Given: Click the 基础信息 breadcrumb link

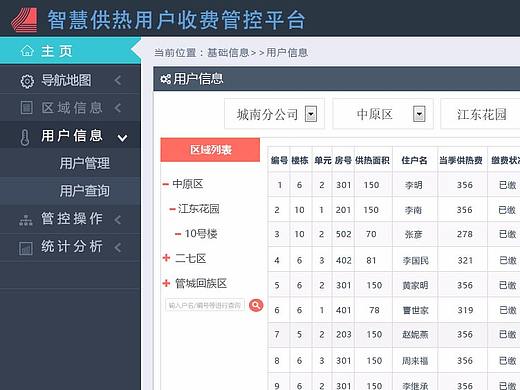Looking at the screenshot, I should 228,53.
